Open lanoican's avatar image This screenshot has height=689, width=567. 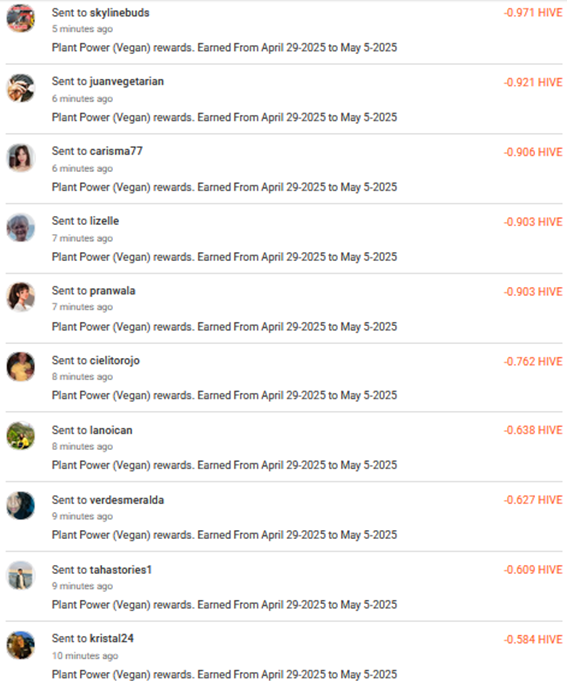point(21,436)
